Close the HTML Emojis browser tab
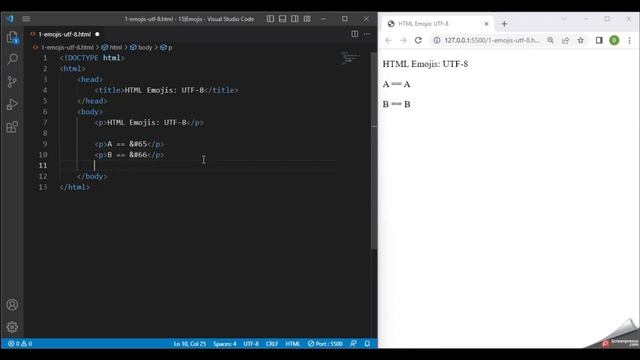Viewport: 640px width, 360px height. click(487, 24)
